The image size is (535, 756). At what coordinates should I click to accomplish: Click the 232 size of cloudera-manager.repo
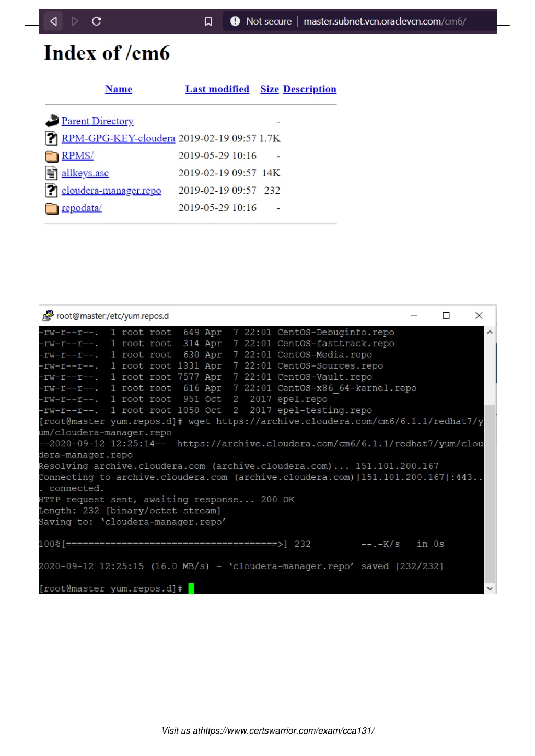pyautogui.click(x=272, y=191)
